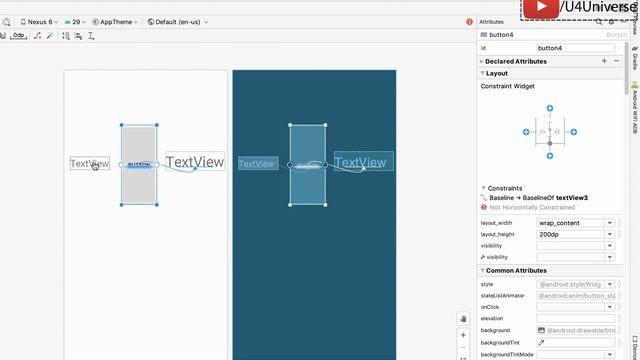Click the orientation icon left of Nexus 6
The height and width of the screenshot is (360, 640).
6,22
